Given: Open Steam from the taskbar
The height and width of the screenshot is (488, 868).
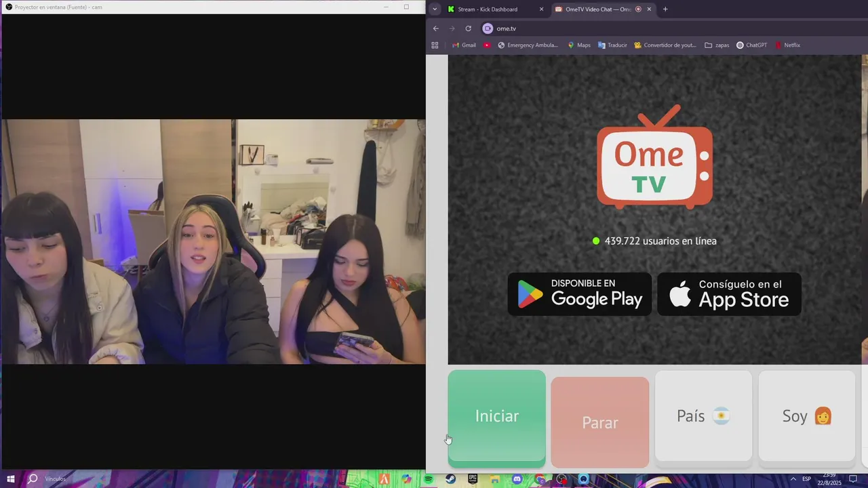Looking at the screenshot, I should click(451, 479).
